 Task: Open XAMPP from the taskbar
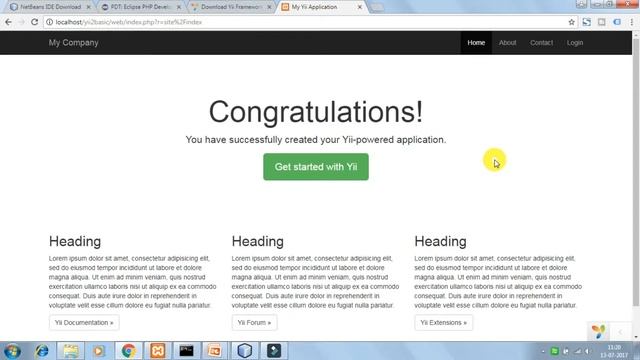[x=158, y=351]
